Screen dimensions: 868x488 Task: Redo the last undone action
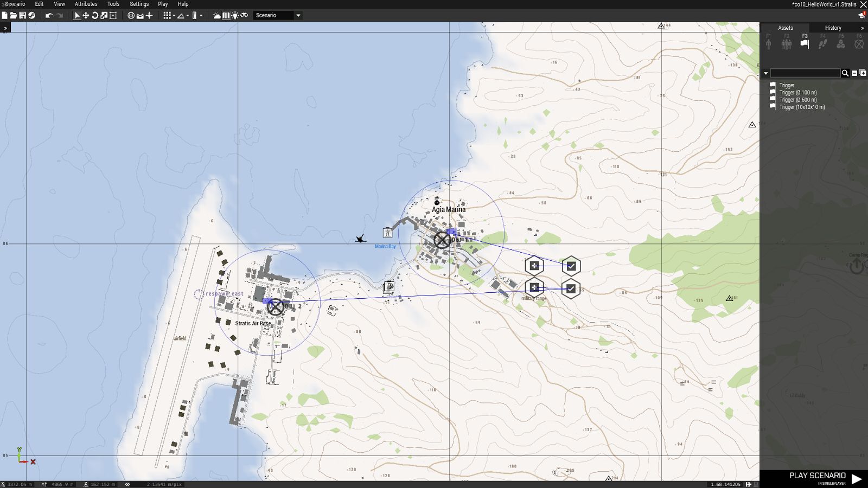(60, 15)
